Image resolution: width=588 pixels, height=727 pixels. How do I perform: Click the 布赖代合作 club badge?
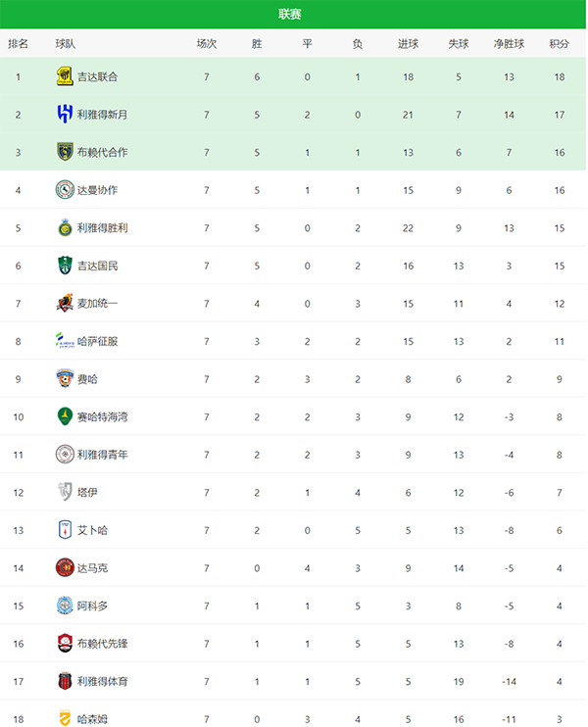pyautogui.click(x=65, y=152)
